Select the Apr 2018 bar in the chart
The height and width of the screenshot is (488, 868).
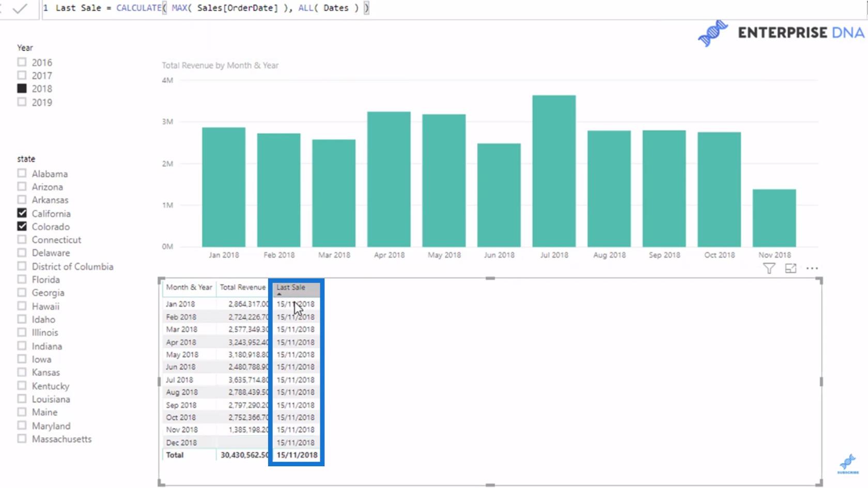(x=389, y=179)
